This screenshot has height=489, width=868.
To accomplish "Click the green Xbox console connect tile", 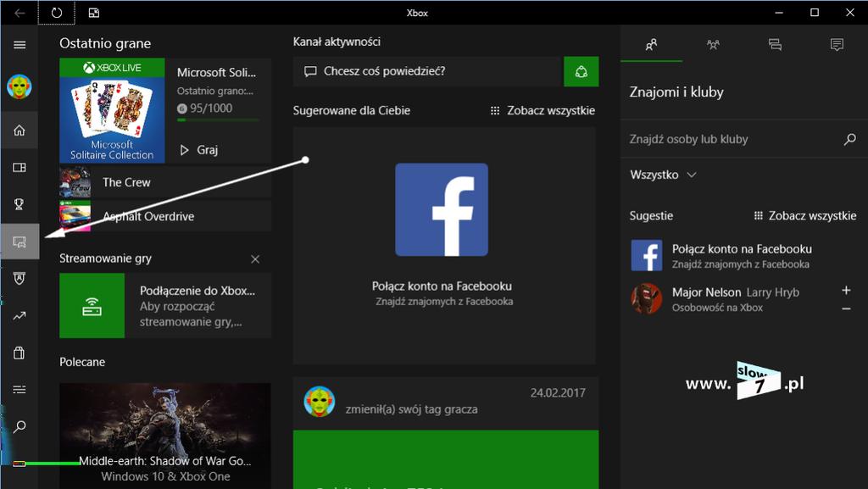I will click(x=92, y=305).
